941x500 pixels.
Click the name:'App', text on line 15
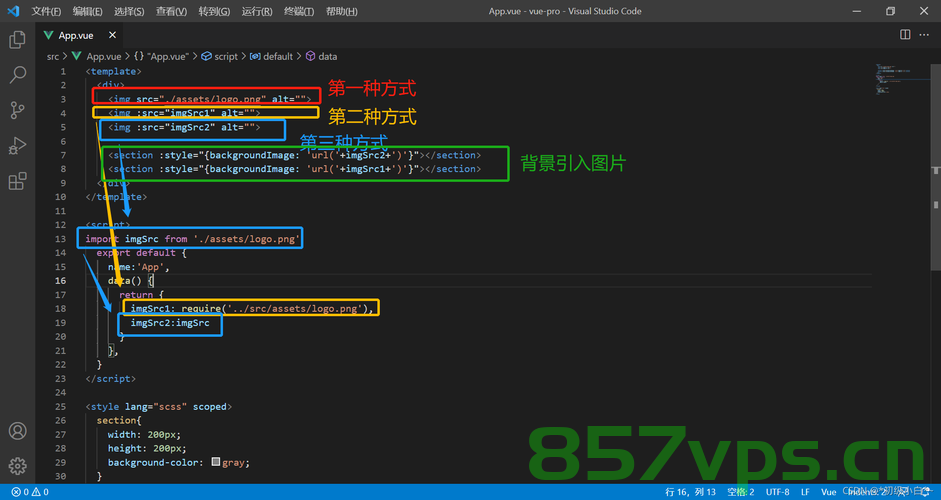point(139,267)
